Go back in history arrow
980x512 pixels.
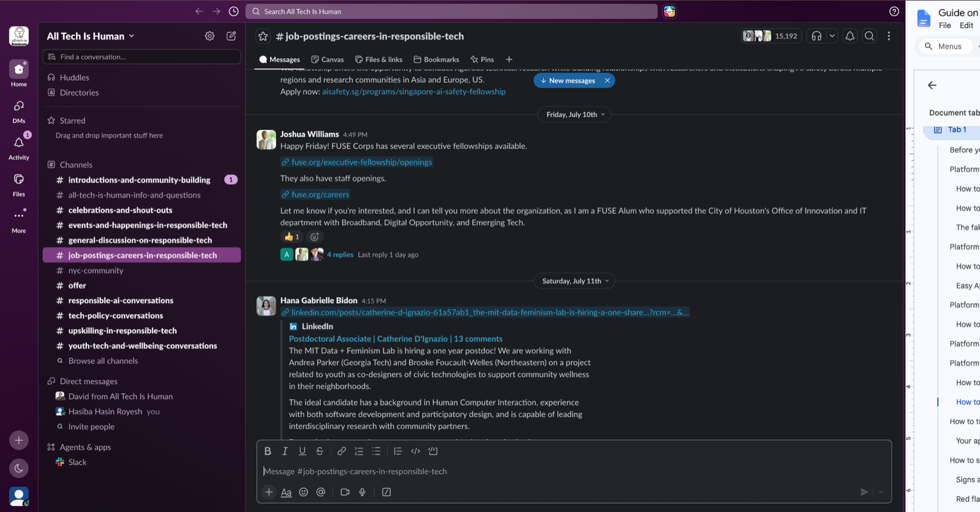coord(199,11)
